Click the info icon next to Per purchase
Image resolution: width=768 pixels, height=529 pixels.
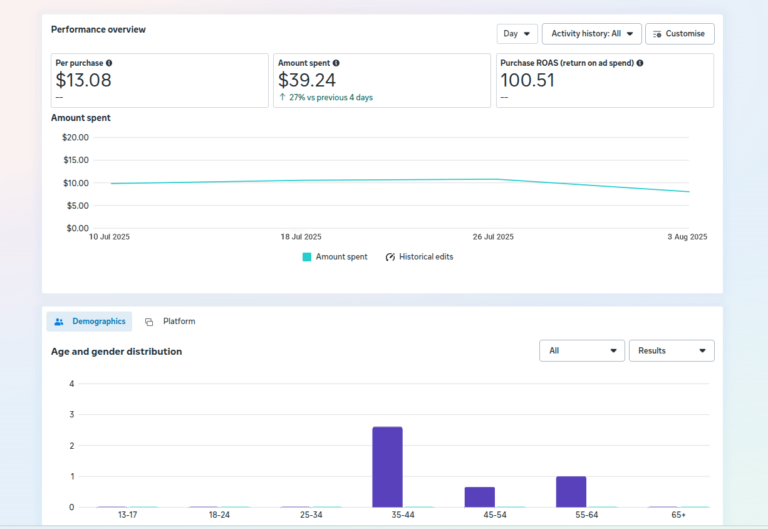(109, 63)
